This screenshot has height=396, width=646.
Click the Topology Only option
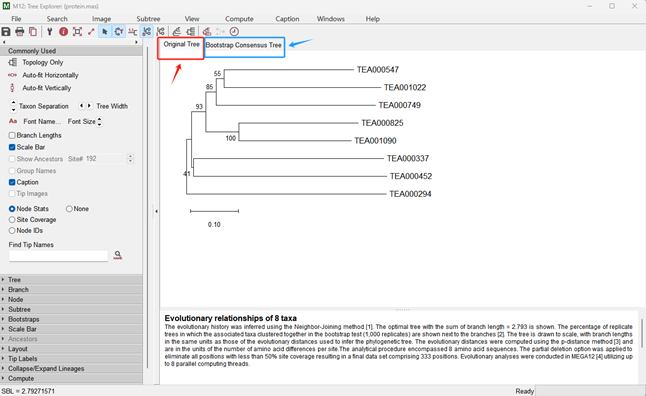pos(43,62)
